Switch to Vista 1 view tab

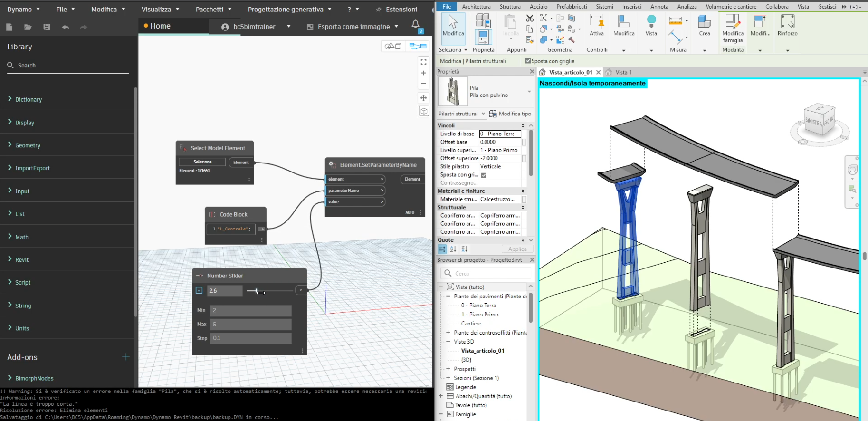(x=623, y=72)
